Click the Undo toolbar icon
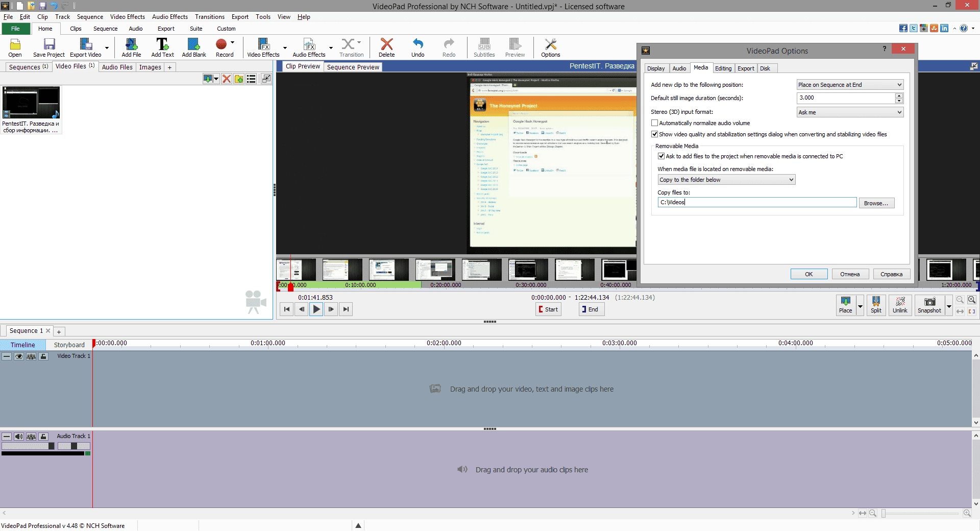The image size is (980, 531). coord(418,47)
